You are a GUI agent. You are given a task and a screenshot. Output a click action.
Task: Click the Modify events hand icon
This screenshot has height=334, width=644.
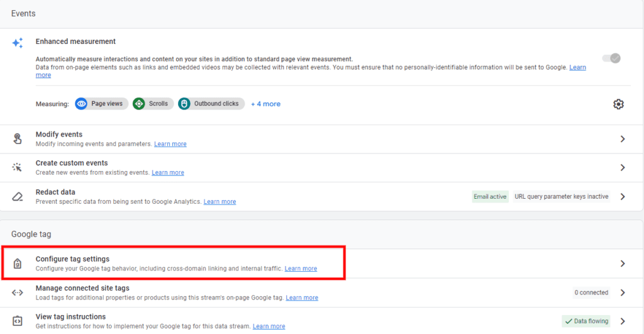[17, 139]
